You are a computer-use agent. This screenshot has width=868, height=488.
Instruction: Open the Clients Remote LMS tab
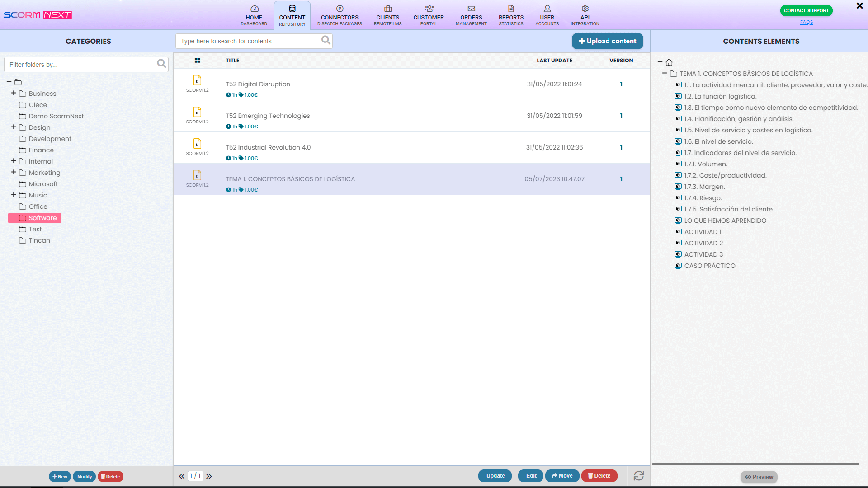pos(387,15)
